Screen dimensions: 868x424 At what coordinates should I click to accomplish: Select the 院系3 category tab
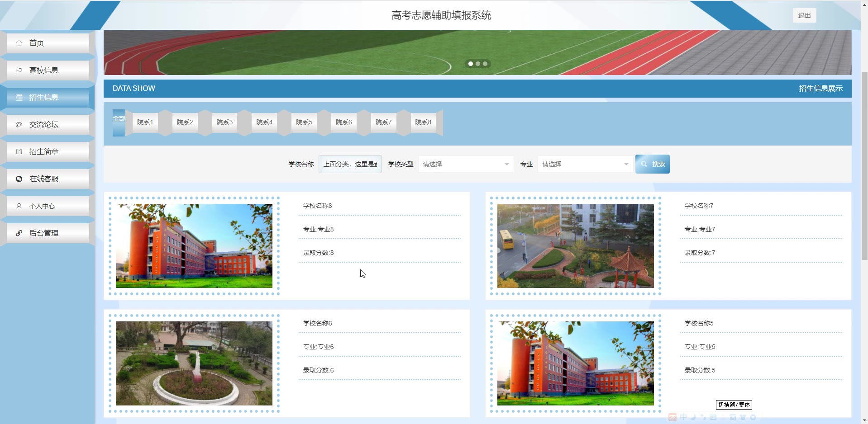(224, 122)
